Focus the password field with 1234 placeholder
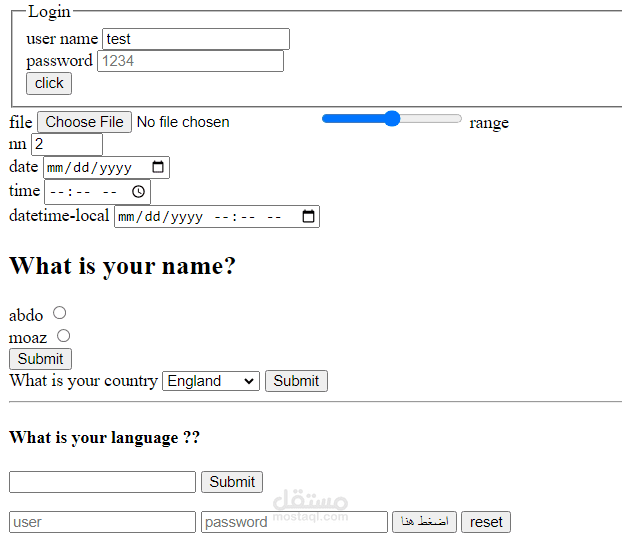Viewport: 622px width, 534px height. (x=190, y=61)
